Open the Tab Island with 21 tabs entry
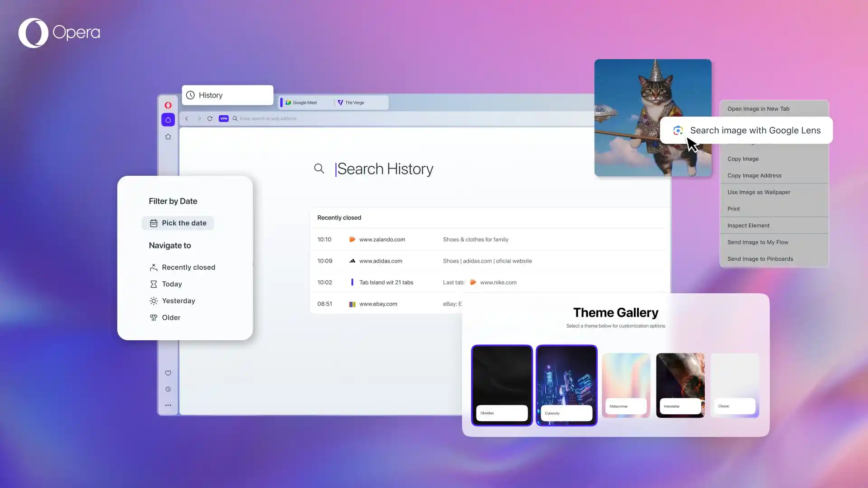 coord(386,282)
